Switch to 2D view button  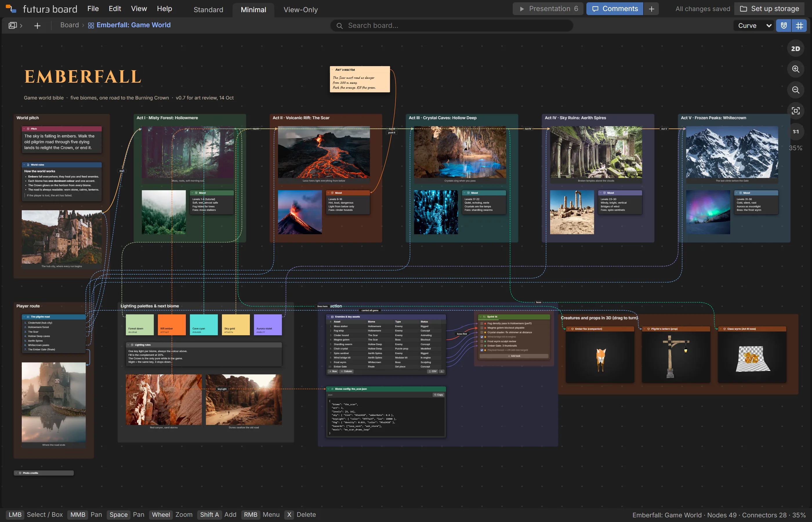(x=795, y=48)
